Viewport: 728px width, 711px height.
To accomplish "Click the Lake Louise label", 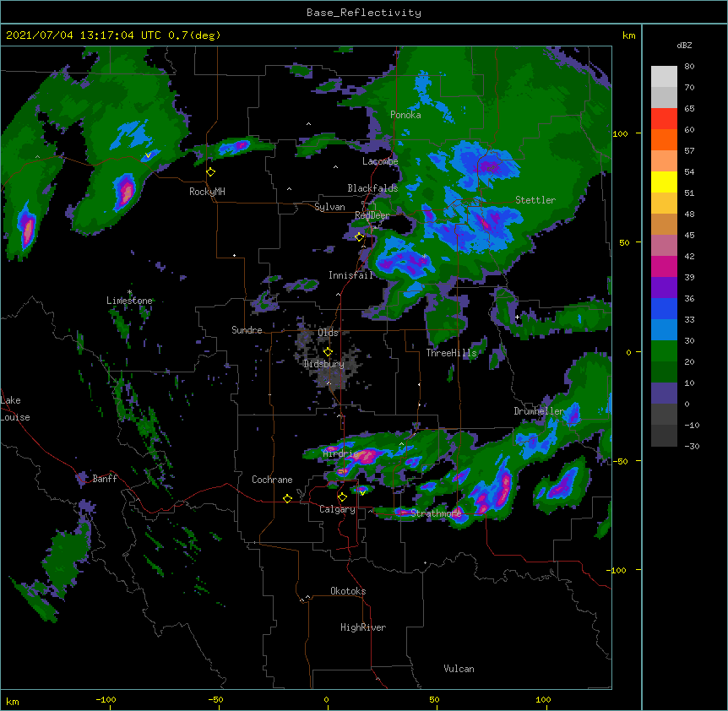I will click(15, 409).
